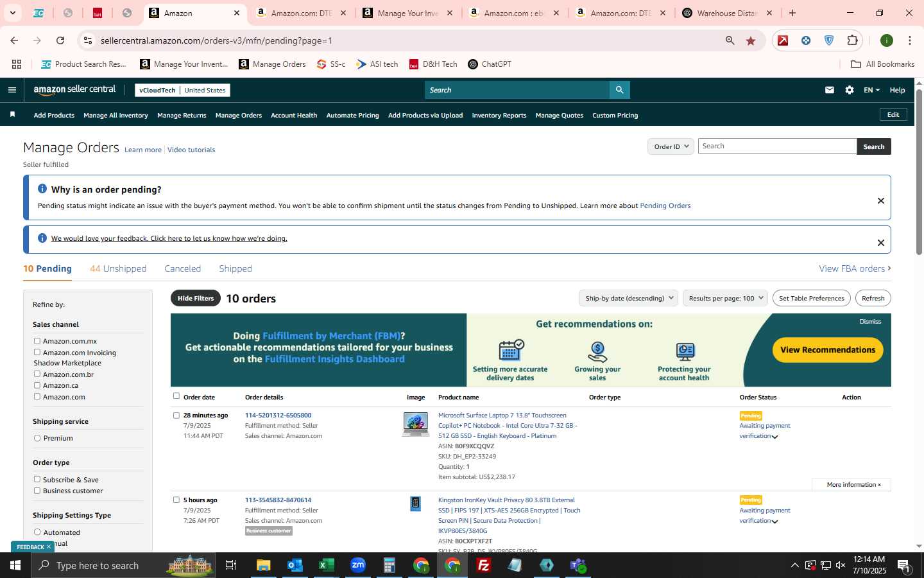
Task: Expand Awaiting payment verification for Kingston order
Action: [775, 521]
